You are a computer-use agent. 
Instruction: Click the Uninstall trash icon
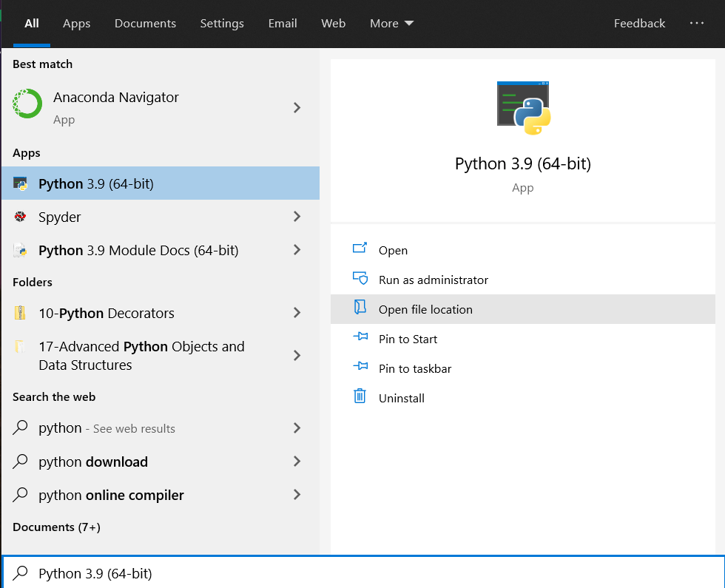click(x=360, y=398)
